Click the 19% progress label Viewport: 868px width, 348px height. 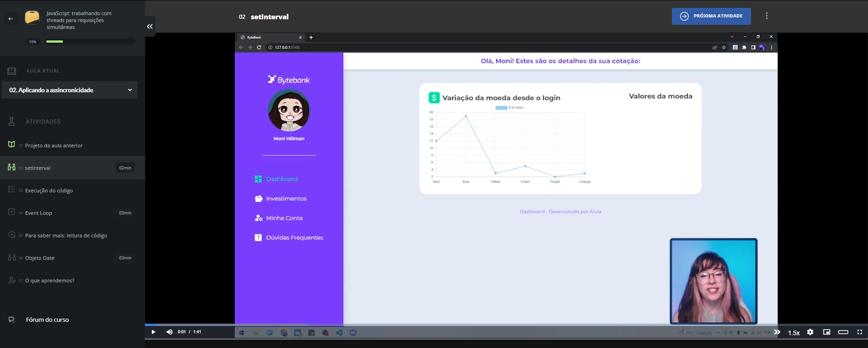33,42
